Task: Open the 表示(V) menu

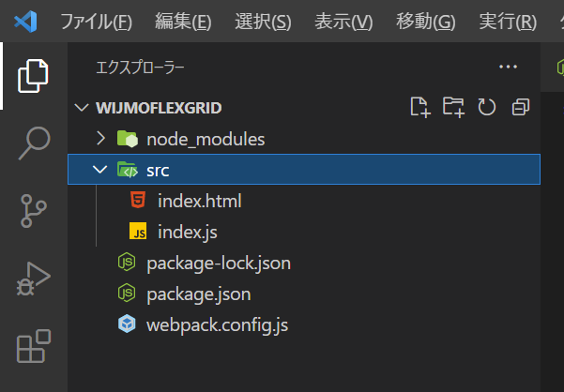Action: click(x=343, y=22)
